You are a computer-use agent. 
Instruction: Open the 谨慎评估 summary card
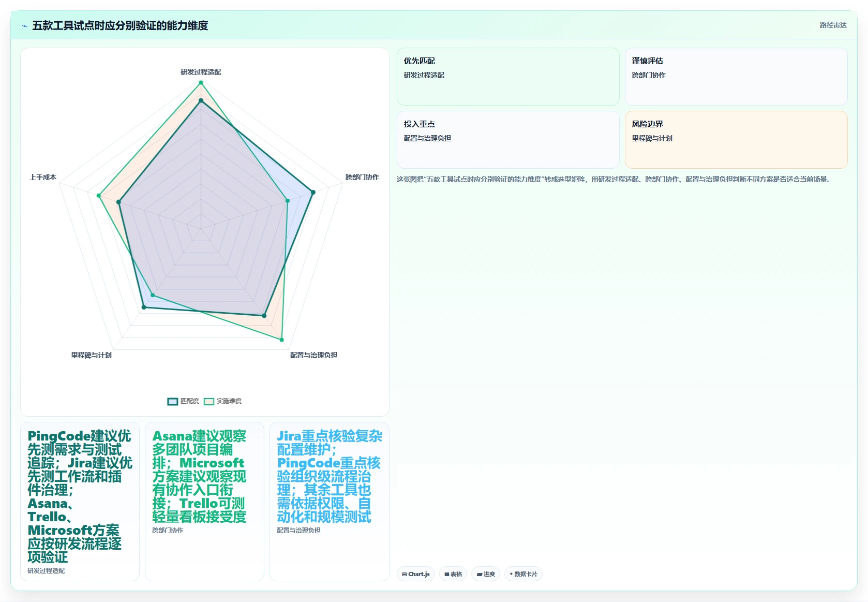pyautogui.click(x=736, y=77)
